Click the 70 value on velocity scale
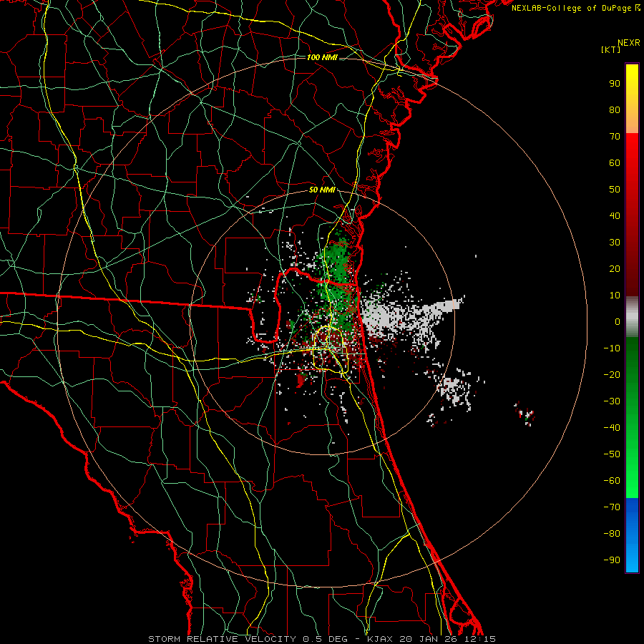This screenshot has height=644, width=644. pos(615,137)
